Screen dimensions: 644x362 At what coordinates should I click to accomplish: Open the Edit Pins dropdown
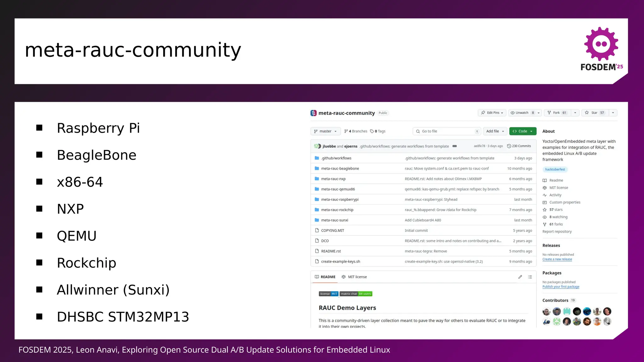click(492, 113)
